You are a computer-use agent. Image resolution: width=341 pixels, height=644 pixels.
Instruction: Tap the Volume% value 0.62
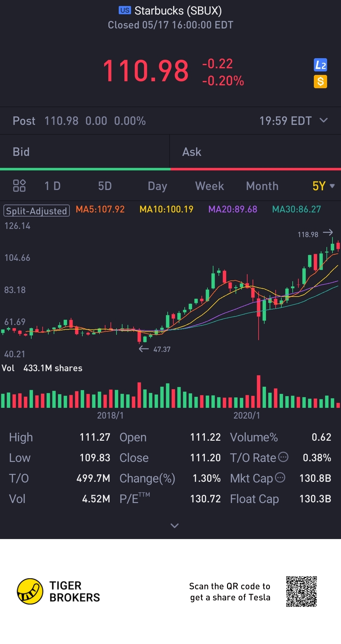[321, 437]
